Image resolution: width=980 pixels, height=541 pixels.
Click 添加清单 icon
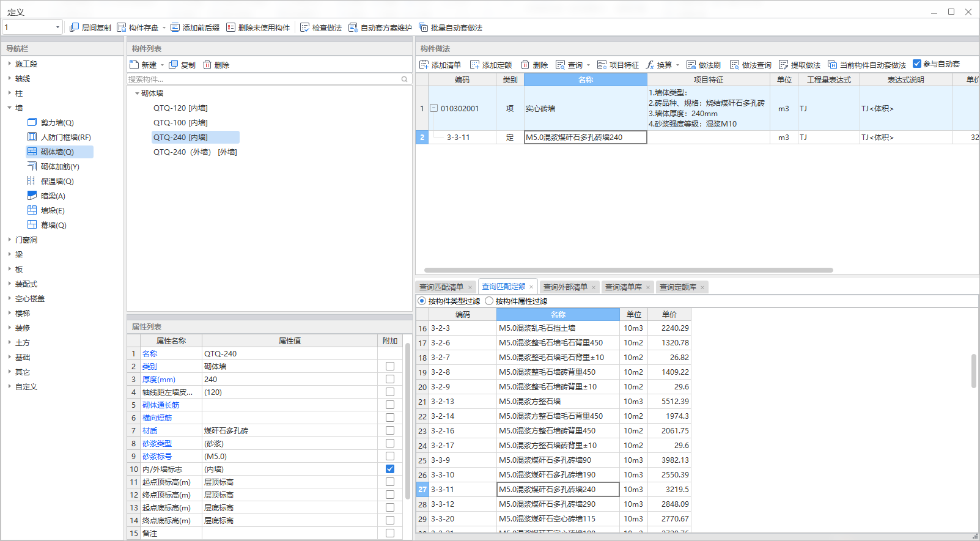click(424, 65)
